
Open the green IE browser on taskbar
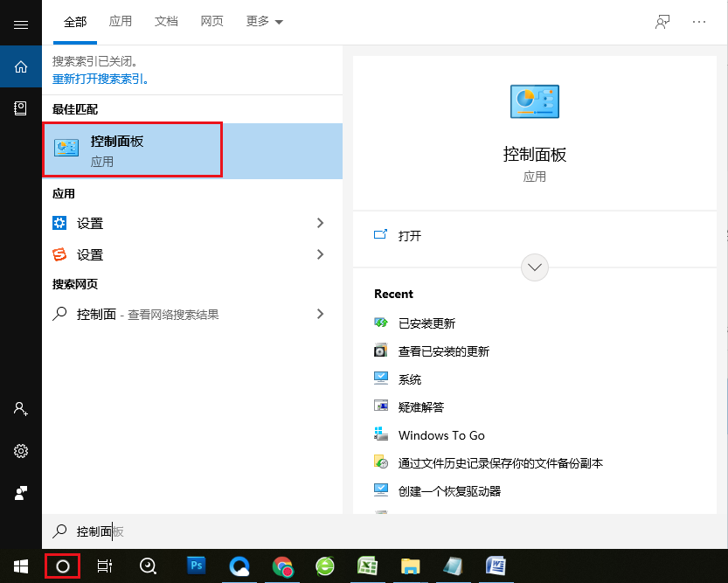click(x=324, y=566)
